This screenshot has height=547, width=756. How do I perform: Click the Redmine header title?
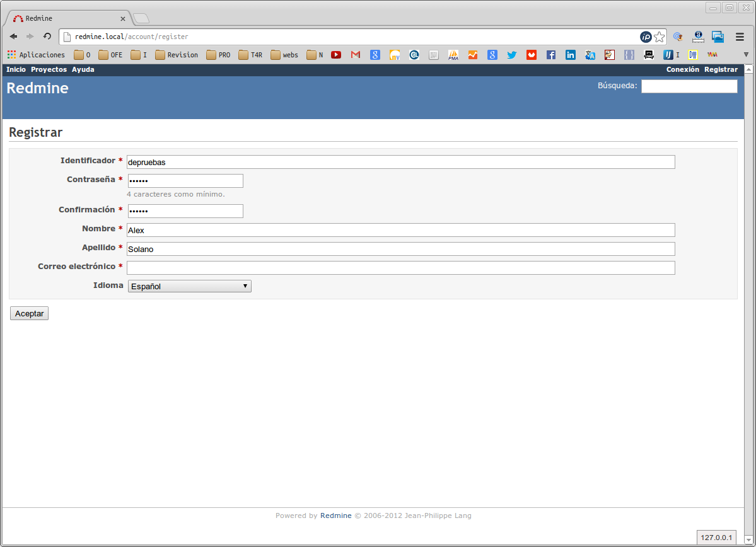point(37,88)
